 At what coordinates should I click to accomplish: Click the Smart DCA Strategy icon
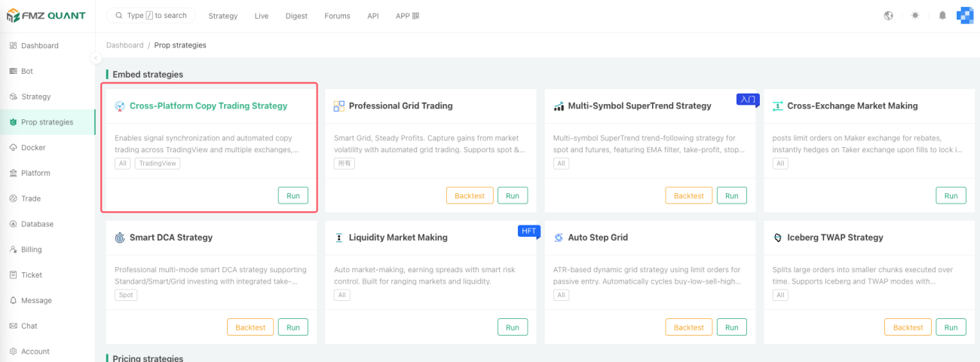pos(120,238)
